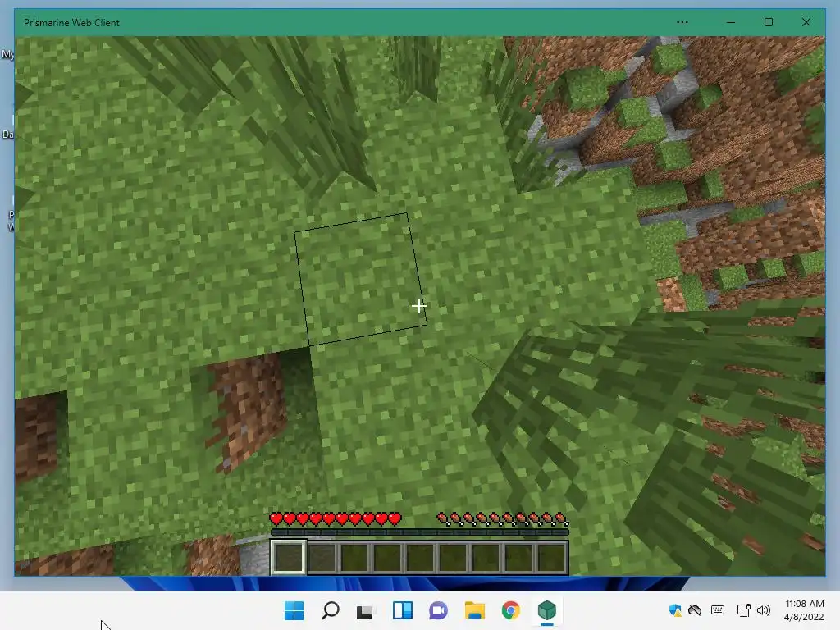Select the third hotbar slot
The height and width of the screenshot is (630, 840).
pos(354,557)
